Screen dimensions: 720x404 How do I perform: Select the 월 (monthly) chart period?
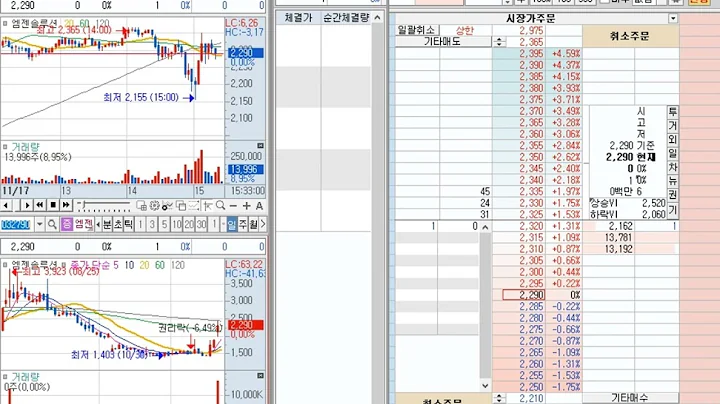[253, 224]
